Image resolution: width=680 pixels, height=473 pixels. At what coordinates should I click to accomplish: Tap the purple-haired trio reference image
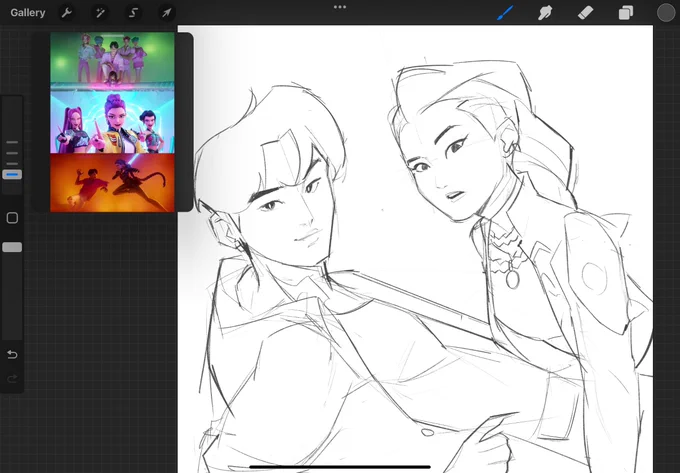(112, 122)
